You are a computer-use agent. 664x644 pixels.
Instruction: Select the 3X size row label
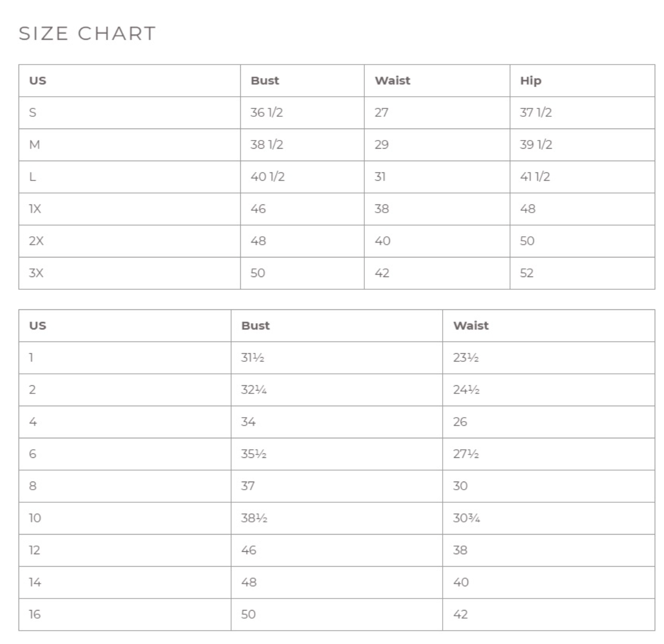point(36,273)
